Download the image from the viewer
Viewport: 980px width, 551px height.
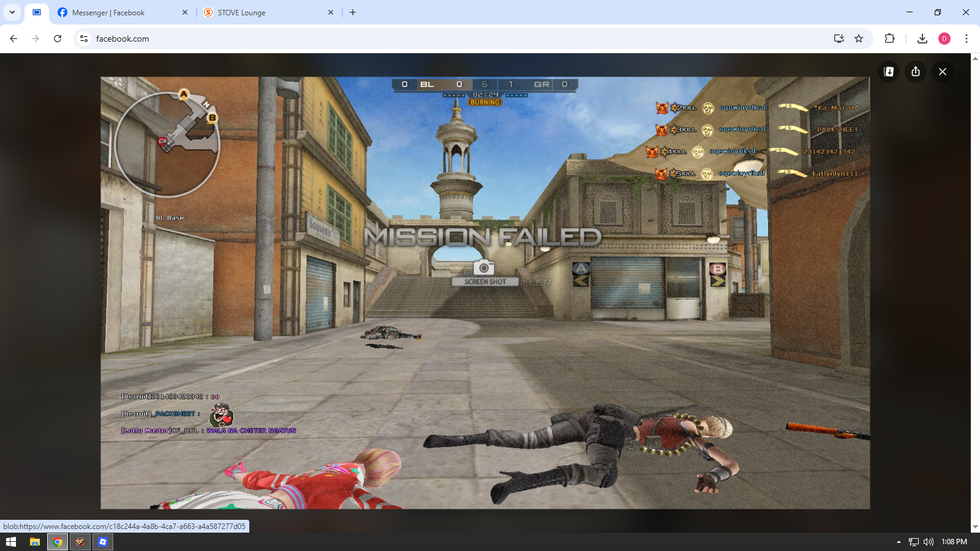(x=889, y=72)
